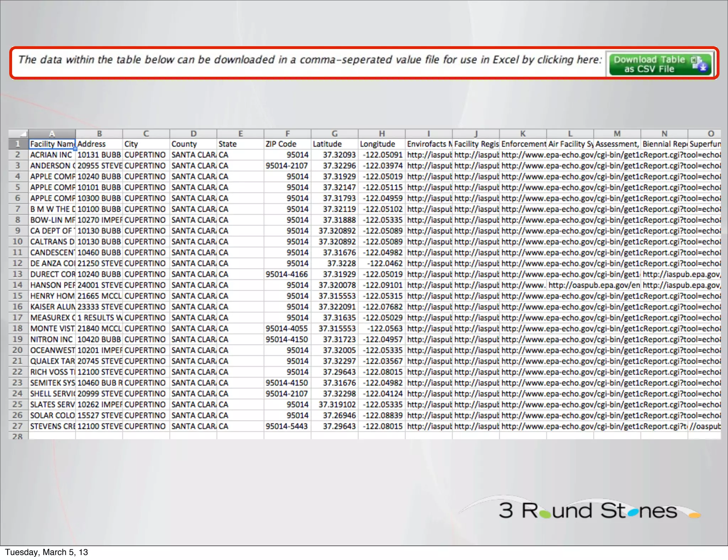Click the Facility Name header cell
Screen dimensions: 728x560
pos(52,144)
